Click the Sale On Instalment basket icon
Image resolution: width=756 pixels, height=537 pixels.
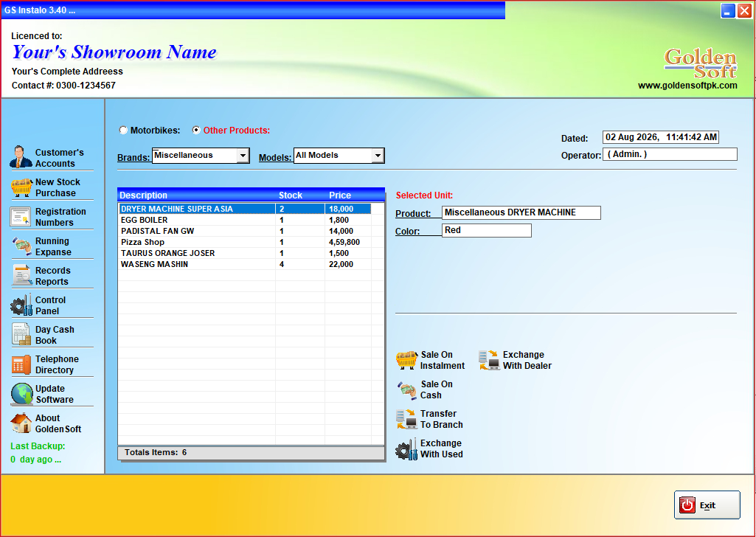pyautogui.click(x=406, y=360)
